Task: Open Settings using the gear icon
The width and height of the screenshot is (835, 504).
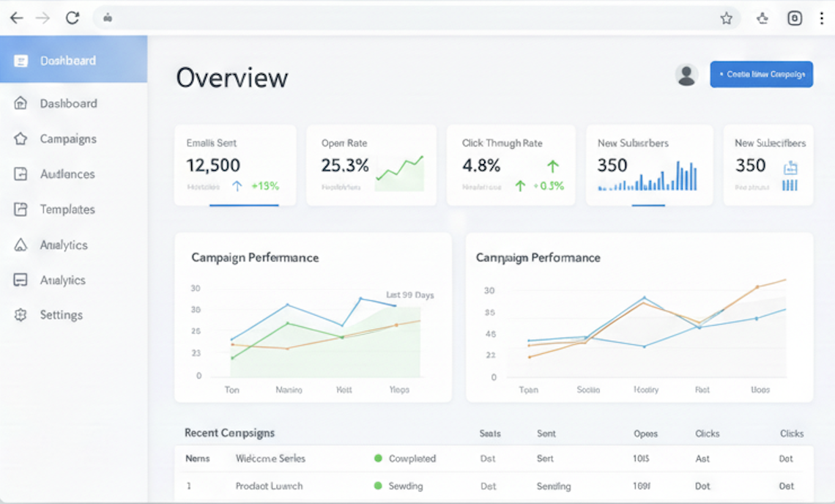Action: click(21, 314)
